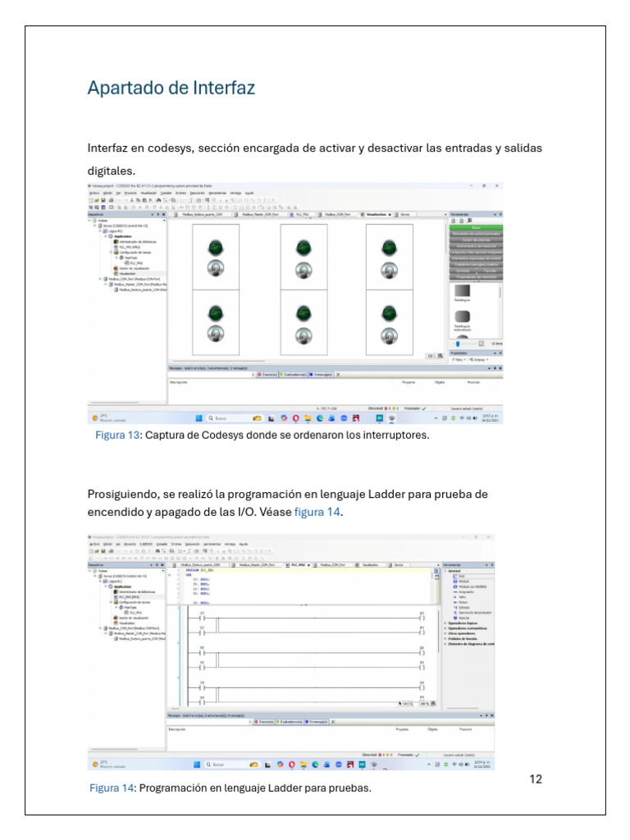This screenshot has width=630, height=840.
Task: Select bottom-right green lamp in Figura 13
Action: [x=390, y=313]
